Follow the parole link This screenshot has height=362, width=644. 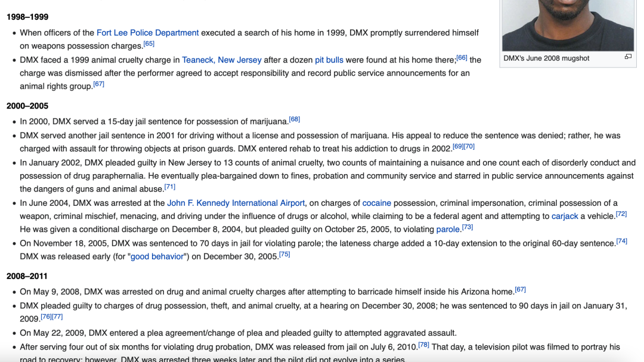point(448,229)
